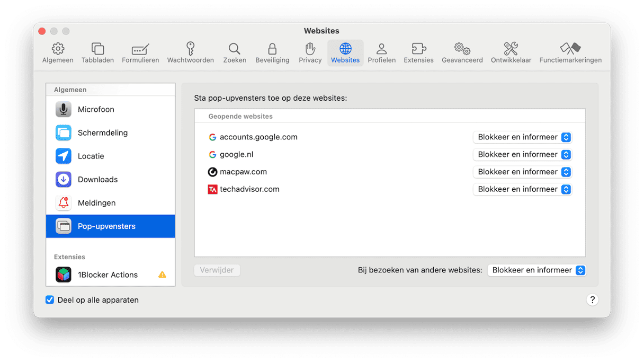This screenshot has width=644, height=362.
Task: Open the Profielen person pane
Action: (x=381, y=53)
